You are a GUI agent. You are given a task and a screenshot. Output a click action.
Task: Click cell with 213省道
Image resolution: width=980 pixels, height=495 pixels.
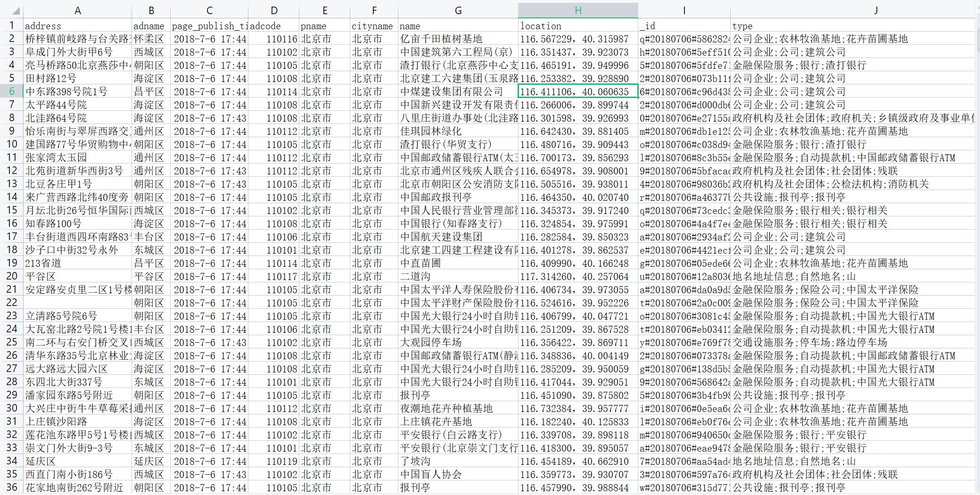pos(78,263)
